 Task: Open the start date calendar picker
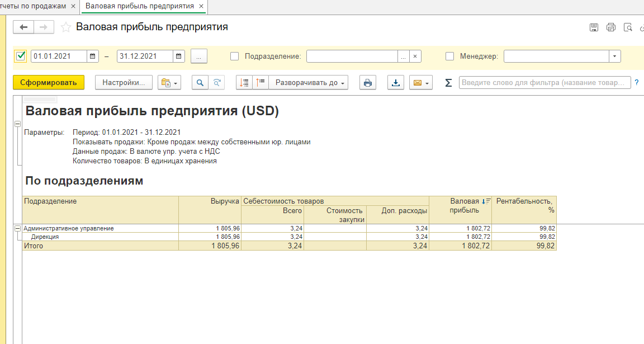[x=93, y=56]
